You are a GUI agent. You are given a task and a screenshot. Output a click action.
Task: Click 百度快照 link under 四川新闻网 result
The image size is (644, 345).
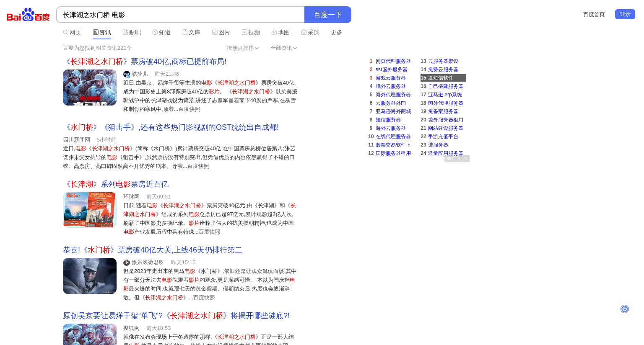point(198,166)
